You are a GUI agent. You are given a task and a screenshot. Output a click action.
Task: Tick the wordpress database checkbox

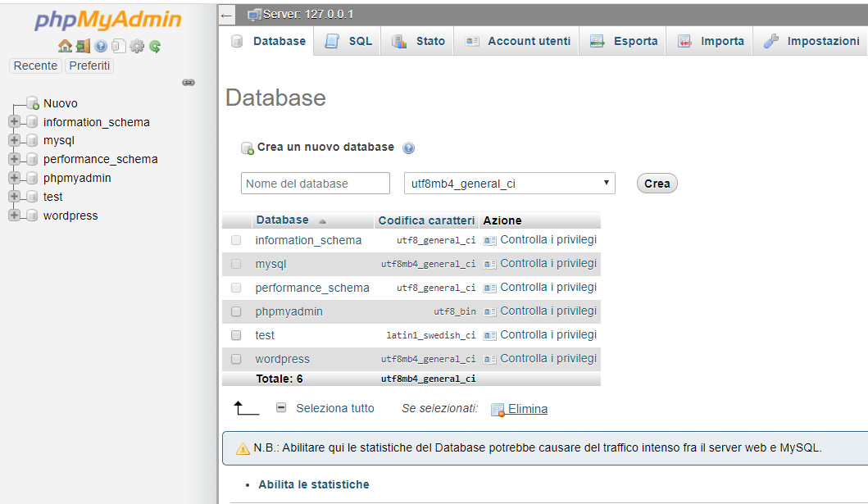click(x=236, y=359)
